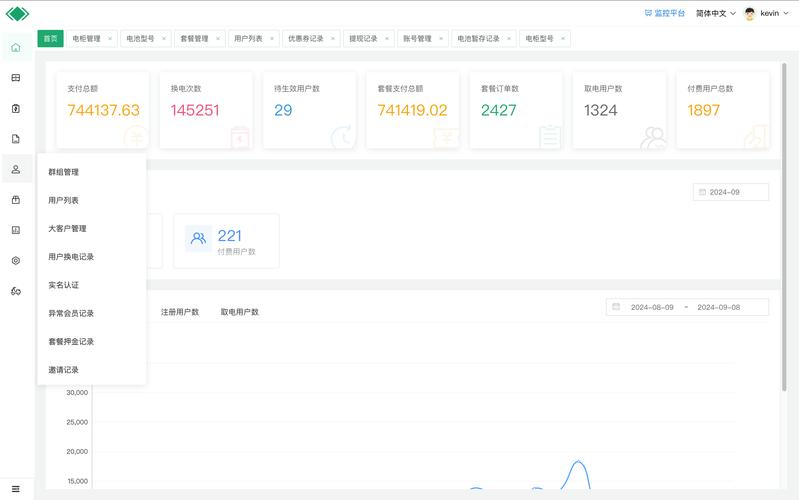Click the calendar icon in the date range field
This screenshot has height=500, width=799.
(616, 307)
